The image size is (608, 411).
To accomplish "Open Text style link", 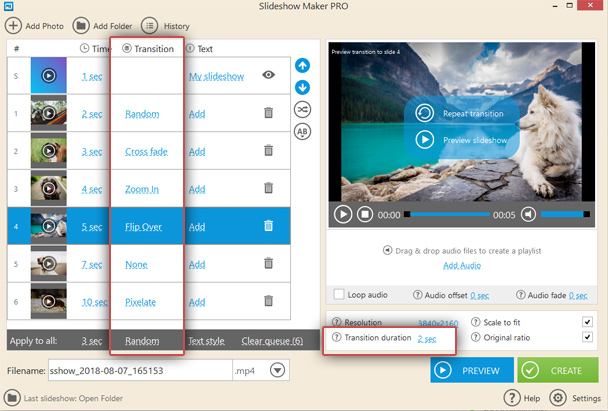I will pos(206,341).
